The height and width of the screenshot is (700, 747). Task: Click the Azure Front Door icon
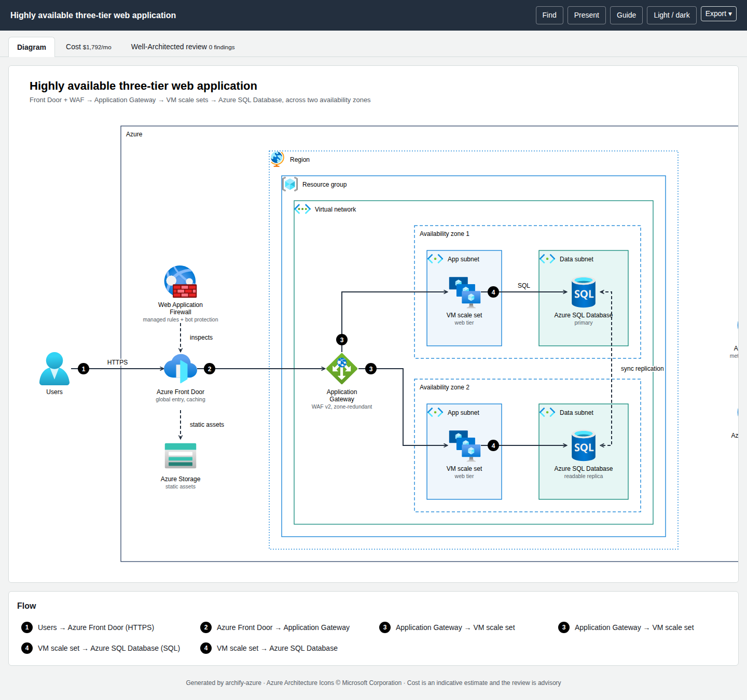pos(181,369)
